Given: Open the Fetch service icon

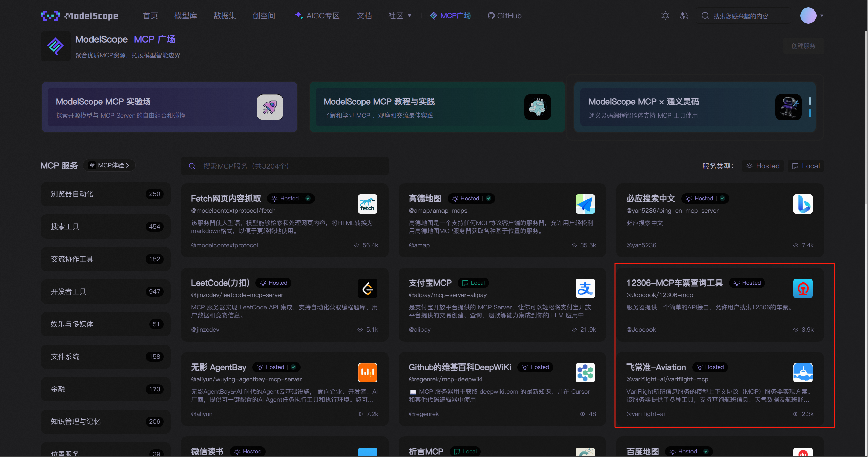Looking at the screenshot, I should (x=368, y=204).
